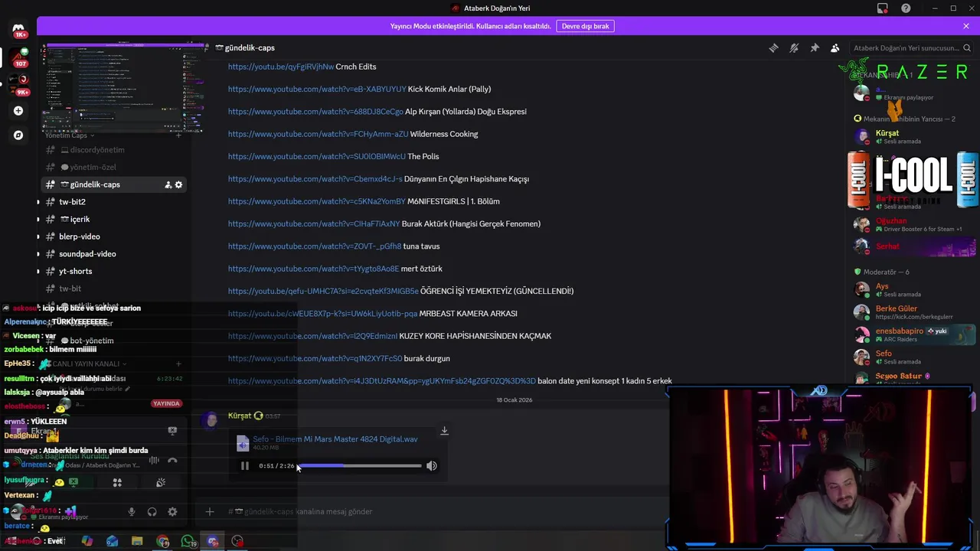Open Crnch Edits youtu.be link
The width and height of the screenshot is (980, 551).
[x=281, y=67]
